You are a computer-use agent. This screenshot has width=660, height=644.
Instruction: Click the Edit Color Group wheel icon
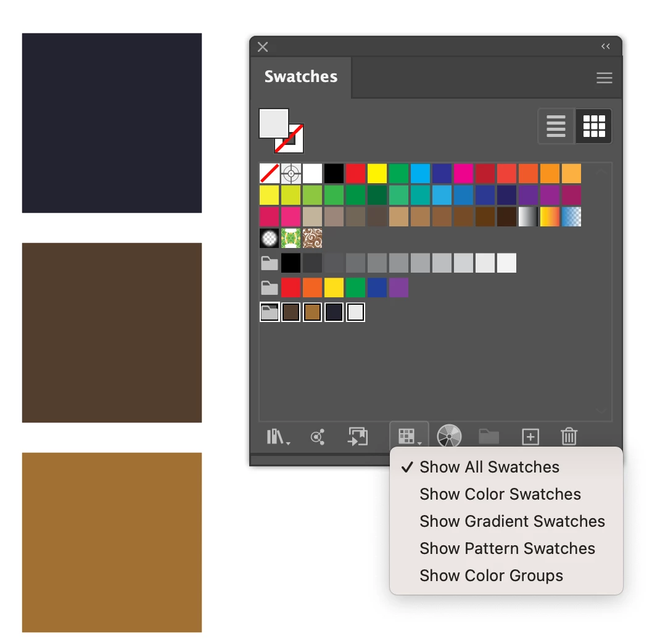(449, 436)
